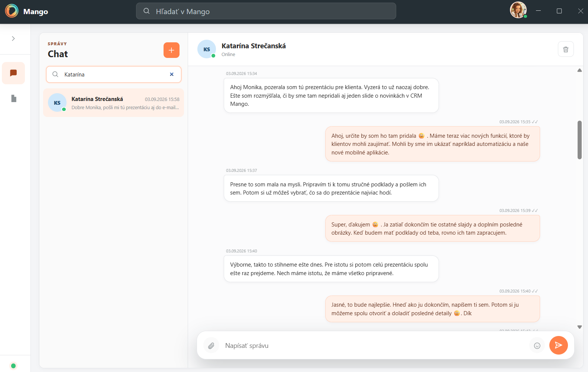Click the search magnifier in chat list field
The width and height of the screenshot is (588, 372).
[55, 74]
